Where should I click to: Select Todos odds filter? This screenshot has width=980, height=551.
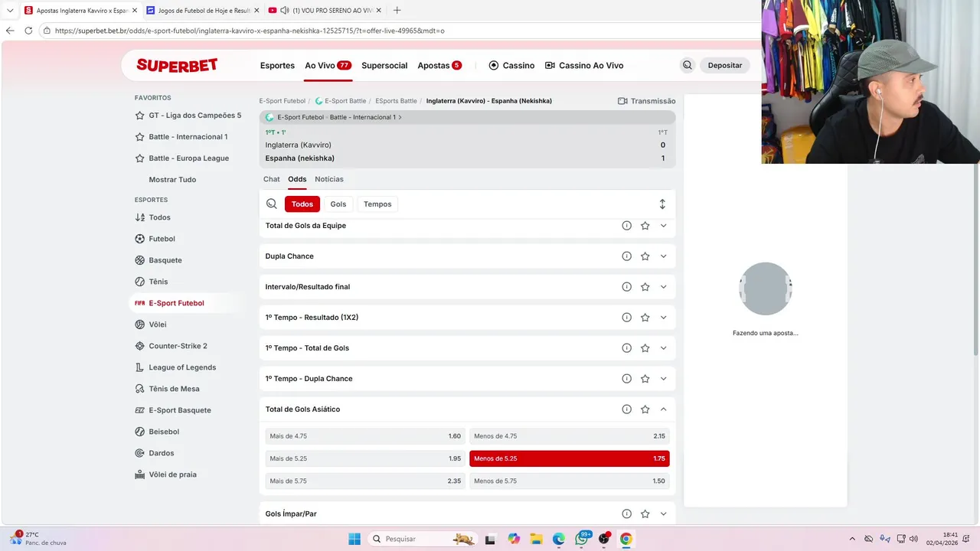[x=302, y=204]
